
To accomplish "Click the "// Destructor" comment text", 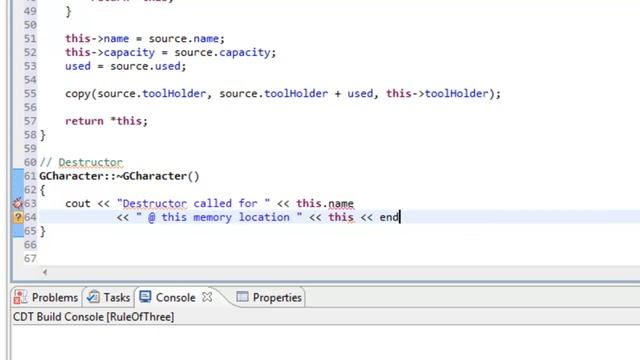I will (x=81, y=162).
